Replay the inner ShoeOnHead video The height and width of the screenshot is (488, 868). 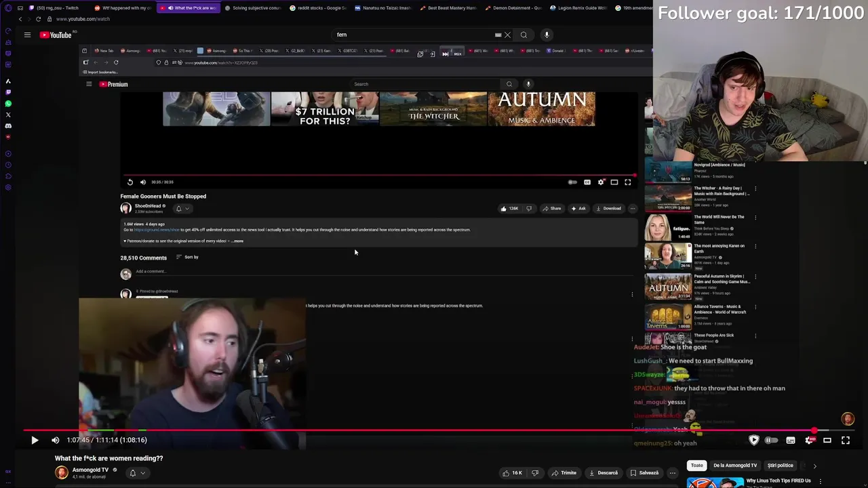pos(130,182)
